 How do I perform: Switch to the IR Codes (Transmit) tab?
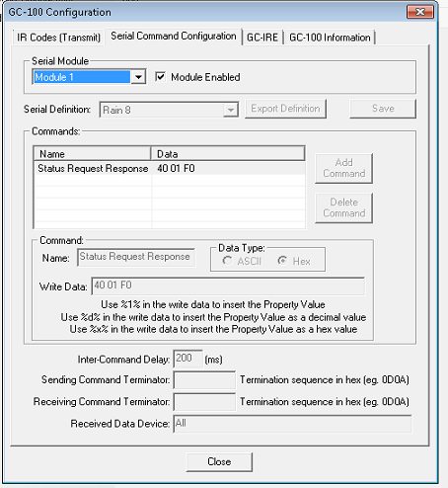pos(58,38)
